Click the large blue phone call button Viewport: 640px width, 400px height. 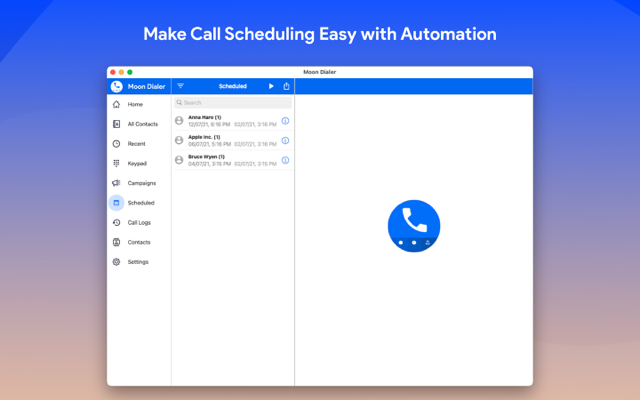pyautogui.click(x=414, y=222)
